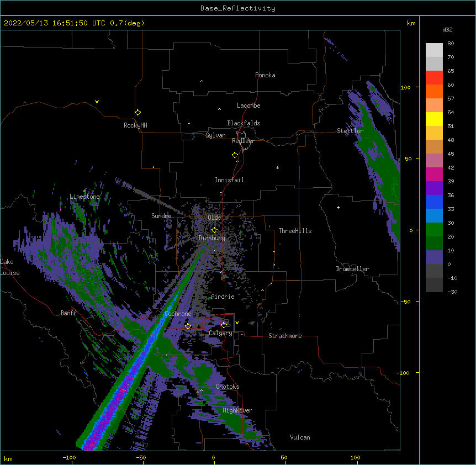Viewport: 476px width, 465px height.
Task: Click the yellow station marker near RockyMH
Action: pos(137,113)
